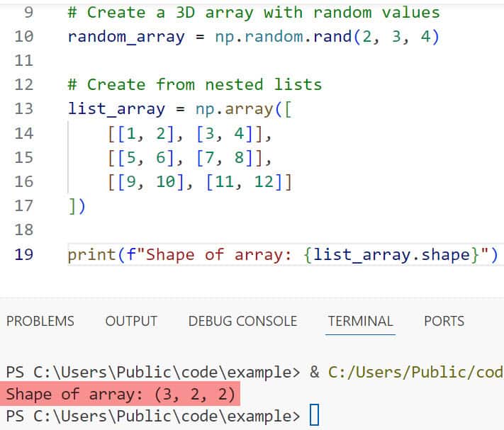The image size is (504, 430).
Task: Click line number 13 in the gutter
Action: click(x=23, y=108)
